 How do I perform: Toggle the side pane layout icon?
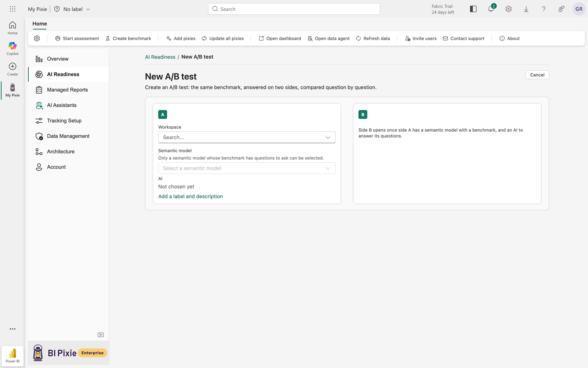click(473, 9)
